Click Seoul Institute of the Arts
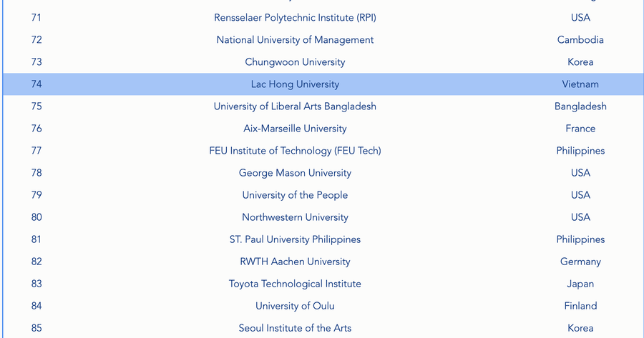 click(295, 328)
